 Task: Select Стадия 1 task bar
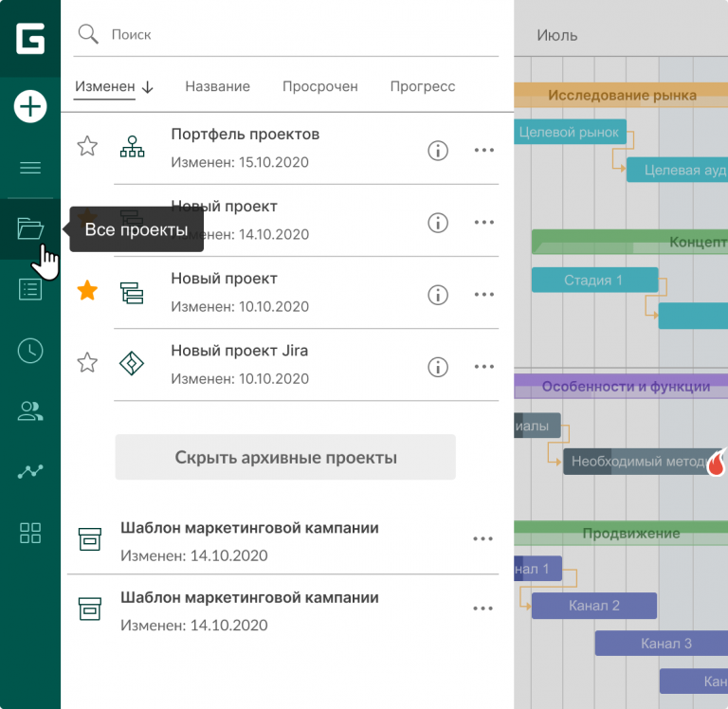tap(594, 280)
